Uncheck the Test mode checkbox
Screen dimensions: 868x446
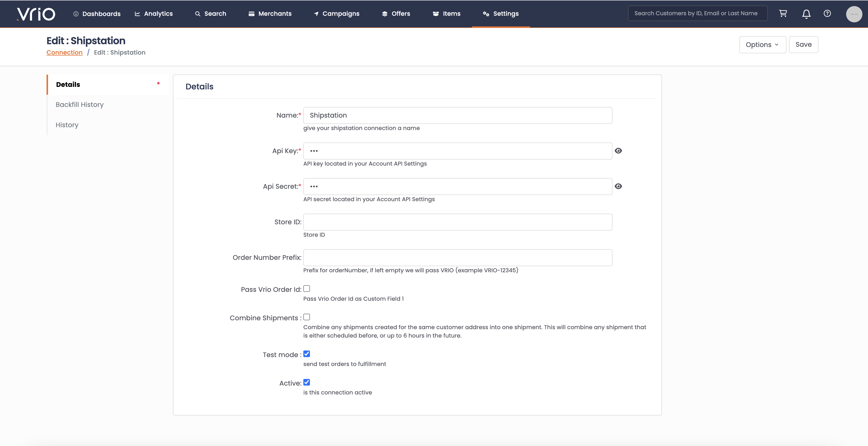click(x=306, y=354)
